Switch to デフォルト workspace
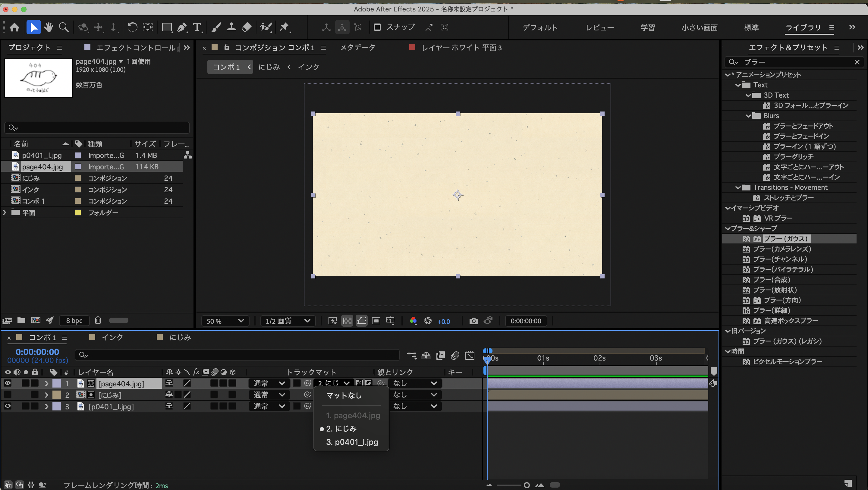The width and height of the screenshot is (868, 490). (x=540, y=28)
